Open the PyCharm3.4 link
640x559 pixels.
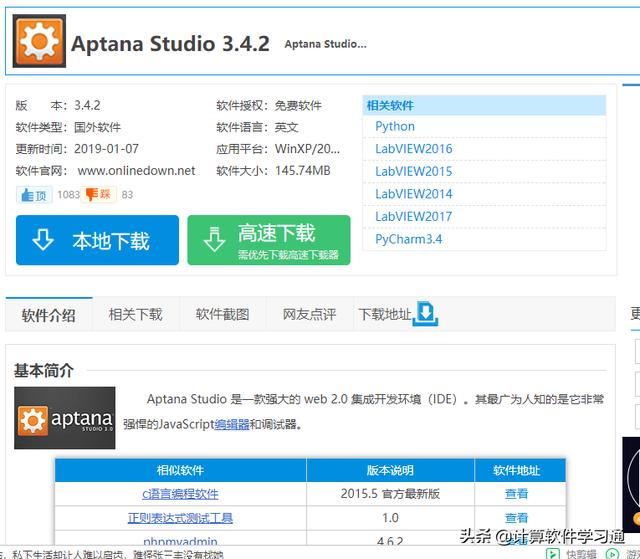409,239
